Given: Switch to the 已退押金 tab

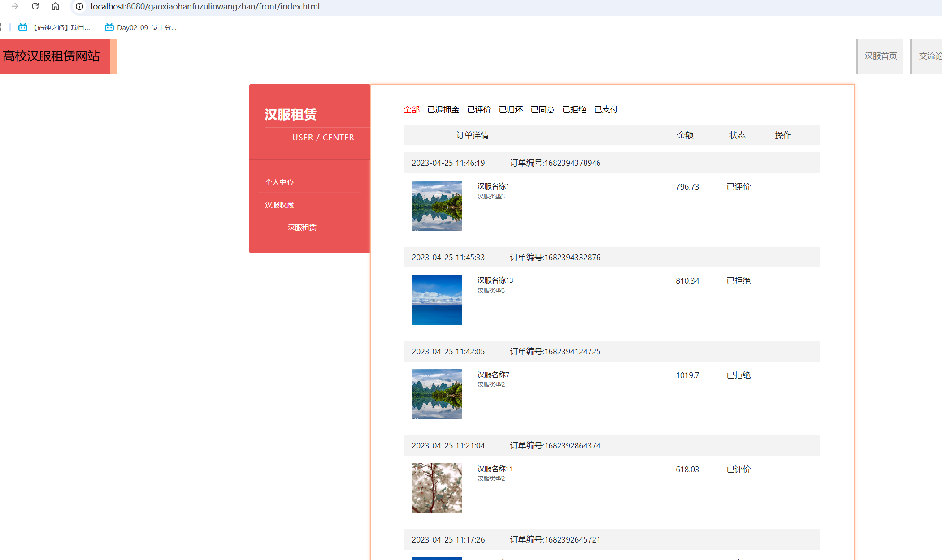Looking at the screenshot, I should (443, 110).
